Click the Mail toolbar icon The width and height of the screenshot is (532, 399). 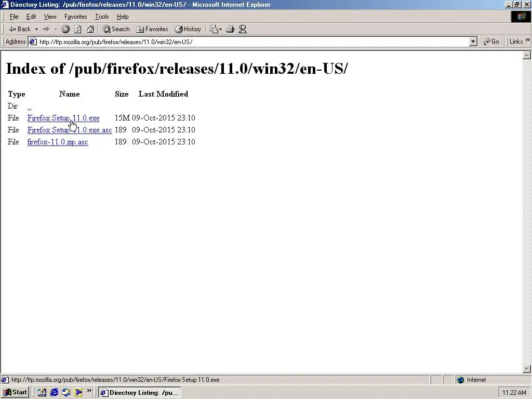(x=216, y=29)
